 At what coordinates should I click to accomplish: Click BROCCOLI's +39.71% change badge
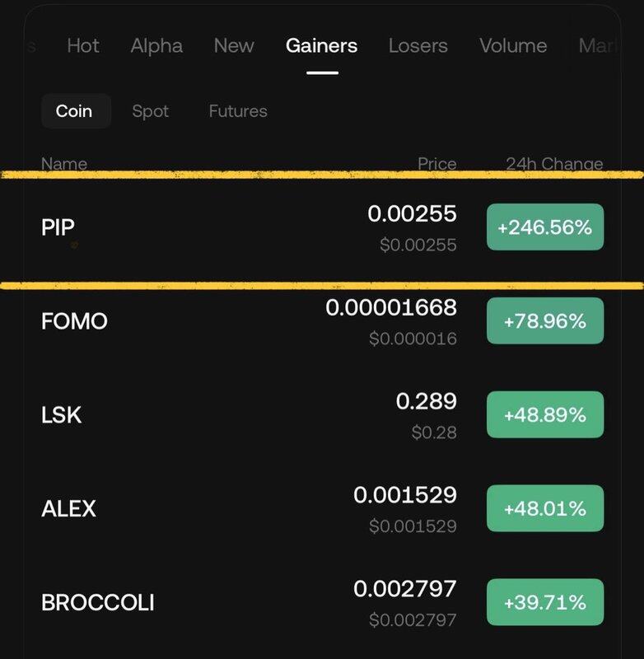point(545,602)
